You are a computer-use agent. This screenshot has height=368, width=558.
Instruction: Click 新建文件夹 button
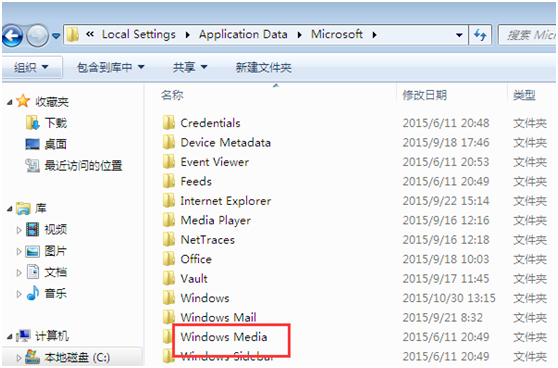pyautogui.click(x=264, y=67)
